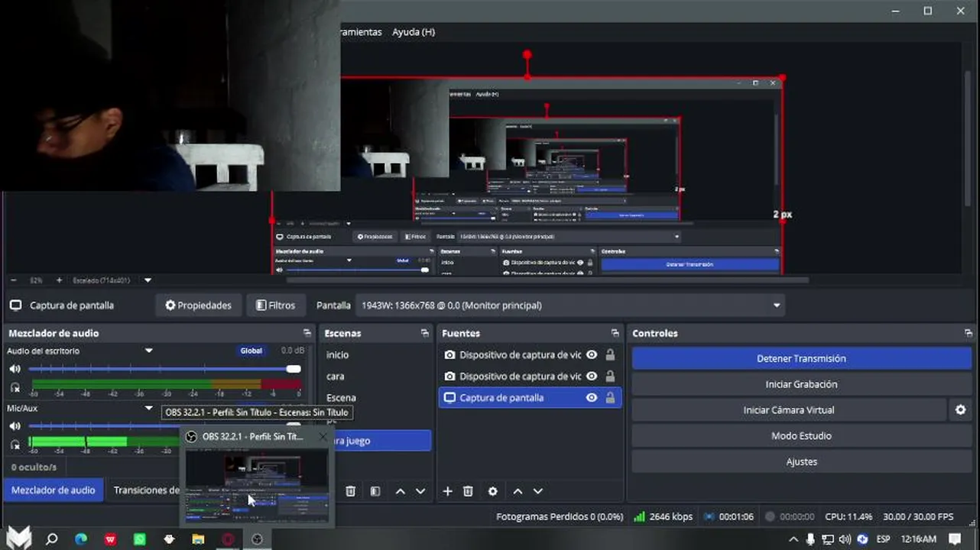Open Propiedades for the selected source
This screenshot has width=980, height=550.
point(199,306)
